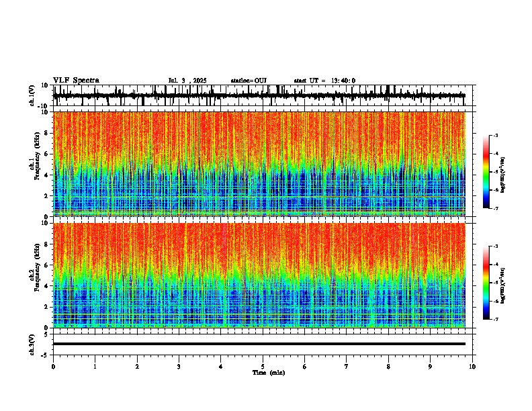Click the "VLF Spectra" title text
This screenshot has height=411, width=532.
(76, 81)
